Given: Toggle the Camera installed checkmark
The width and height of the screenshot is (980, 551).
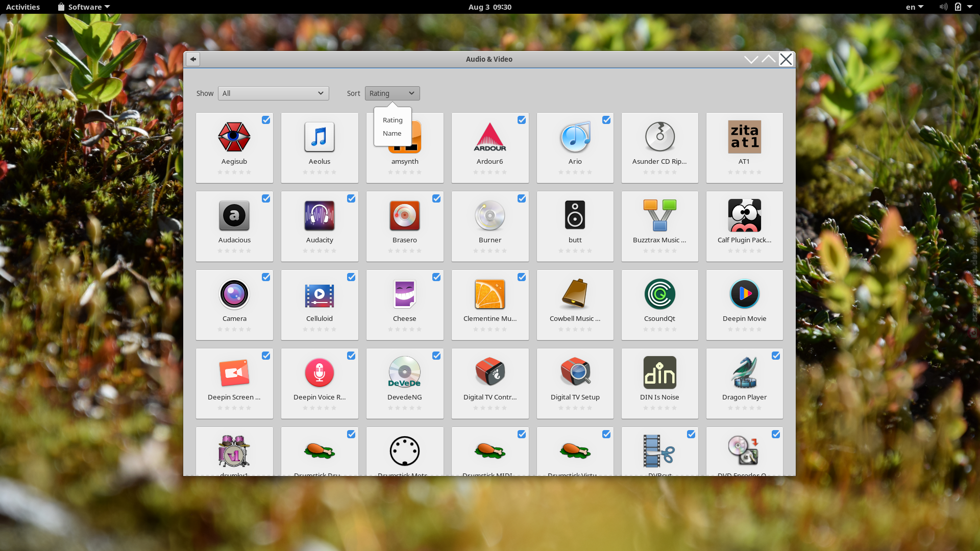Looking at the screenshot, I should 266,277.
